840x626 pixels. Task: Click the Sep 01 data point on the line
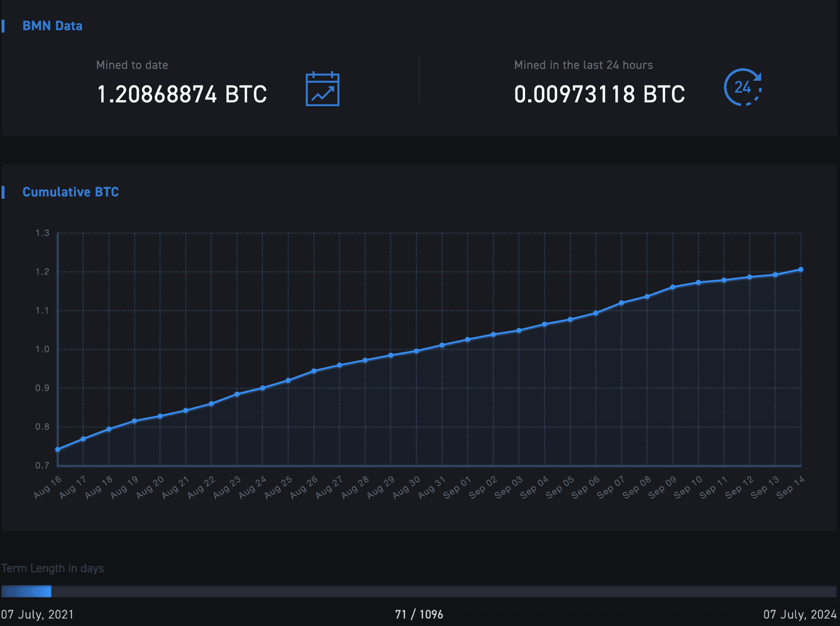click(468, 340)
